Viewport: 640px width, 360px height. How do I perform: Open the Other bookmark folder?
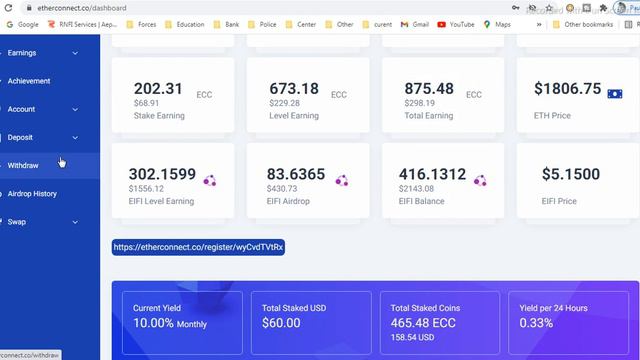pyautogui.click(x=339, y=24)
